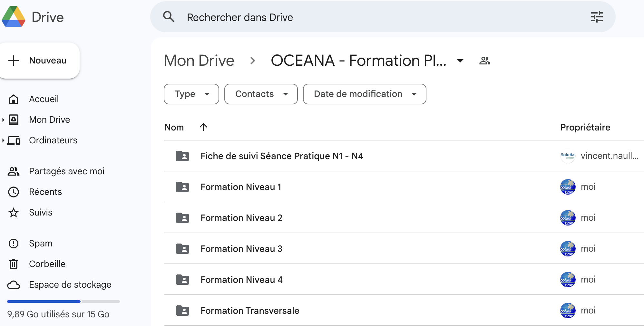The height and width of the screenshot is (326, 644).
Task: Open Partagés avec moi
Action: coord(66,171)
